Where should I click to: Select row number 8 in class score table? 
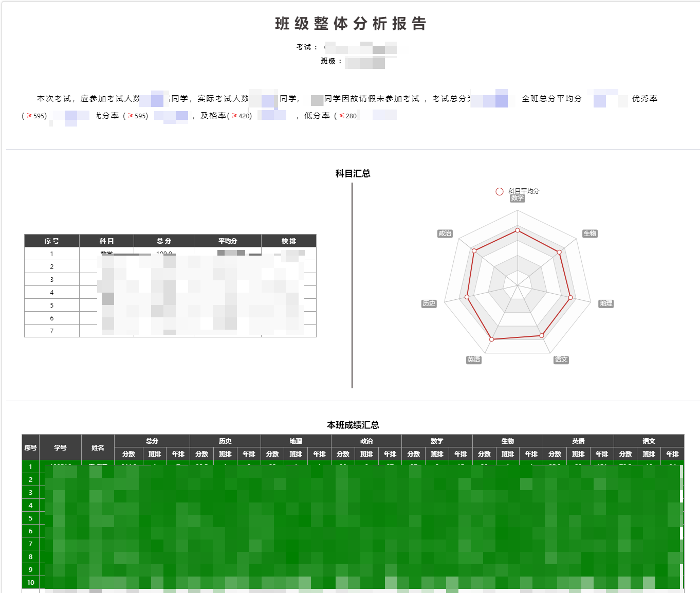[30, 556]
